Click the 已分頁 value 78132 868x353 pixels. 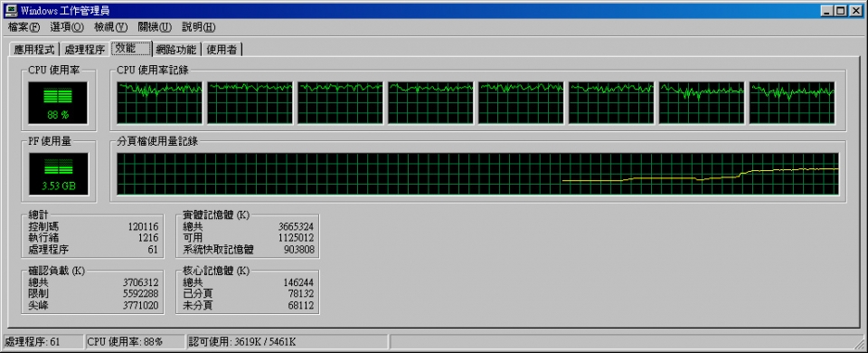301,293
